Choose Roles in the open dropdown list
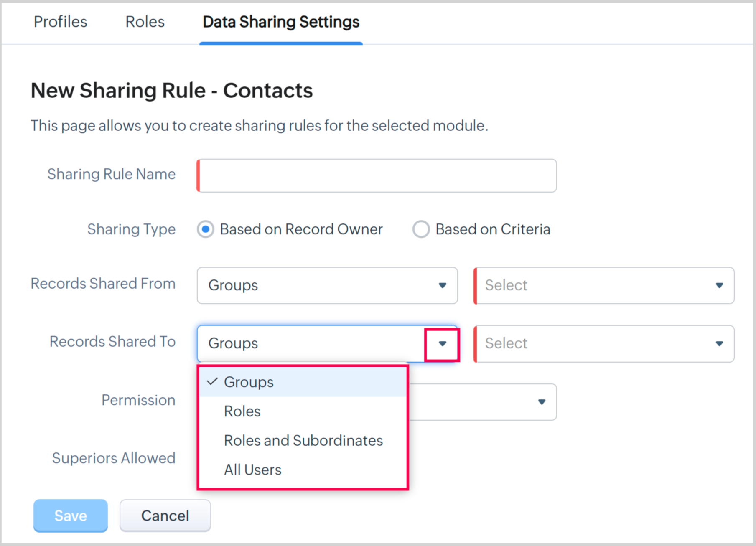 (242, 411)
